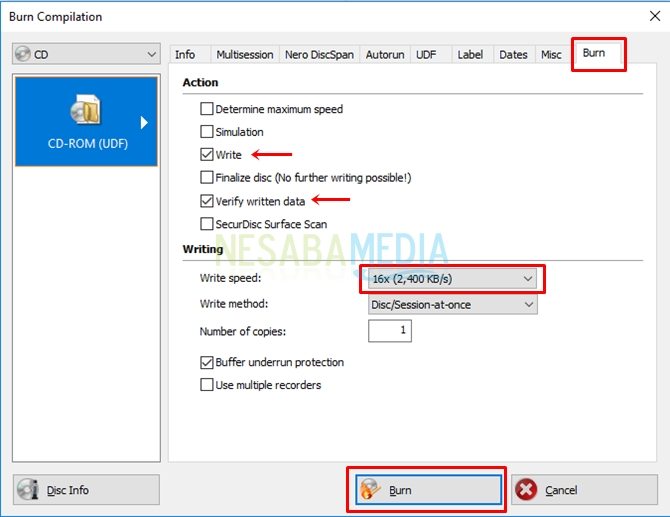Screen dimensions: 670x517
Task: Click the Number of copies field
Action: pyautogui.click(x=390, y=331)
